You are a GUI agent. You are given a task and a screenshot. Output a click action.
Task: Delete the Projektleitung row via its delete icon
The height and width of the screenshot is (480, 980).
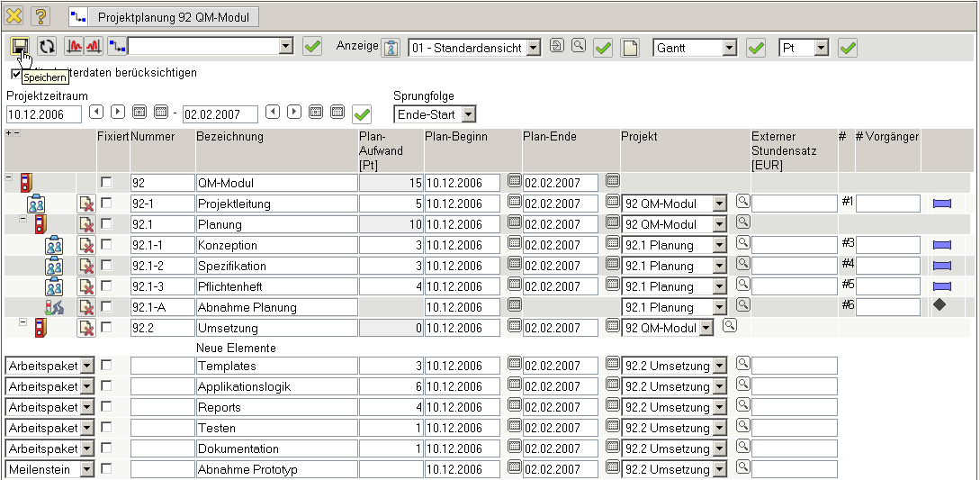point(86,204)
